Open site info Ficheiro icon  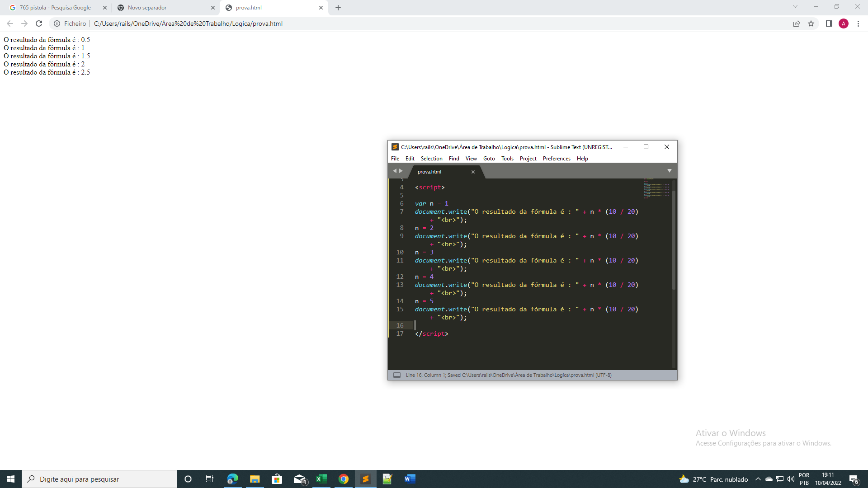[x=57, y=23]
